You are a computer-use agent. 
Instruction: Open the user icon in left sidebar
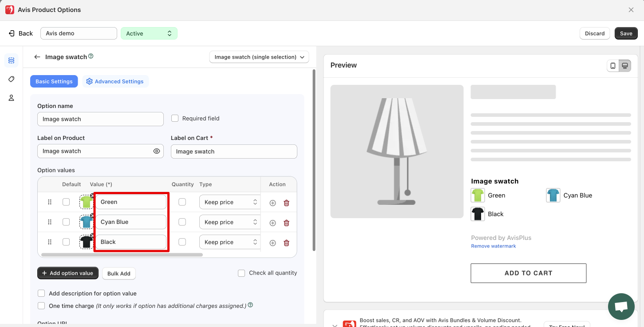tap(12, 98)
